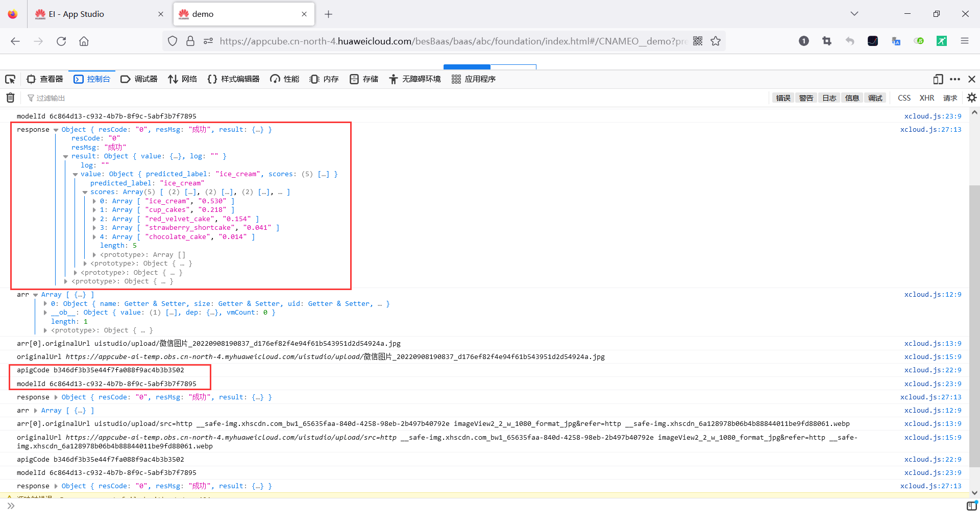This screenshot has height=526, width=980.
Task: Open the Firefox hamburger application menu
Action: click(x=965, y=41)
